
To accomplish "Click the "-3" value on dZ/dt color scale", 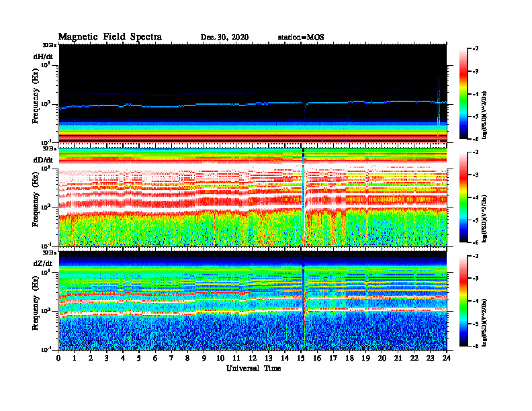I will coord(476,279).
